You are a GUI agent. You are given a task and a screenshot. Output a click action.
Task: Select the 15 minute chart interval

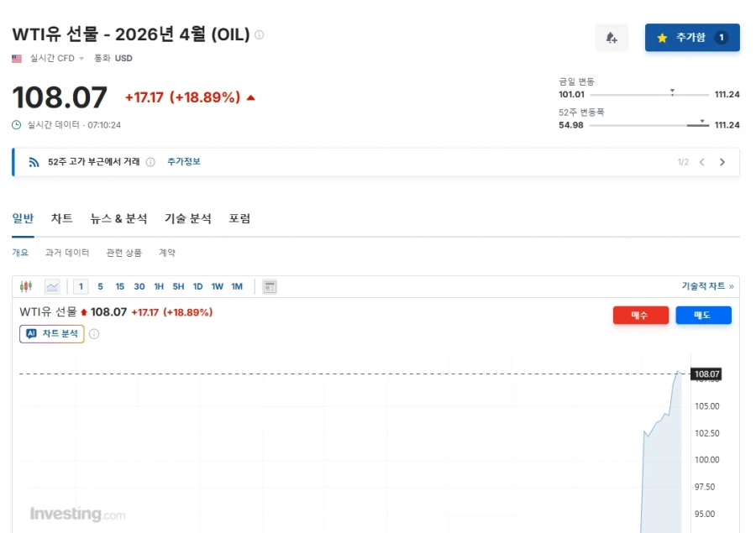tap(120, 287)
